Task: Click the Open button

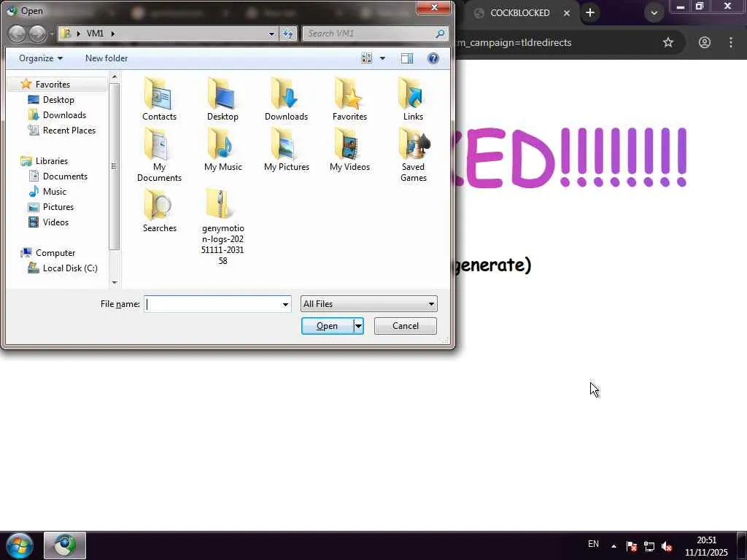Action: coord(328,326)
